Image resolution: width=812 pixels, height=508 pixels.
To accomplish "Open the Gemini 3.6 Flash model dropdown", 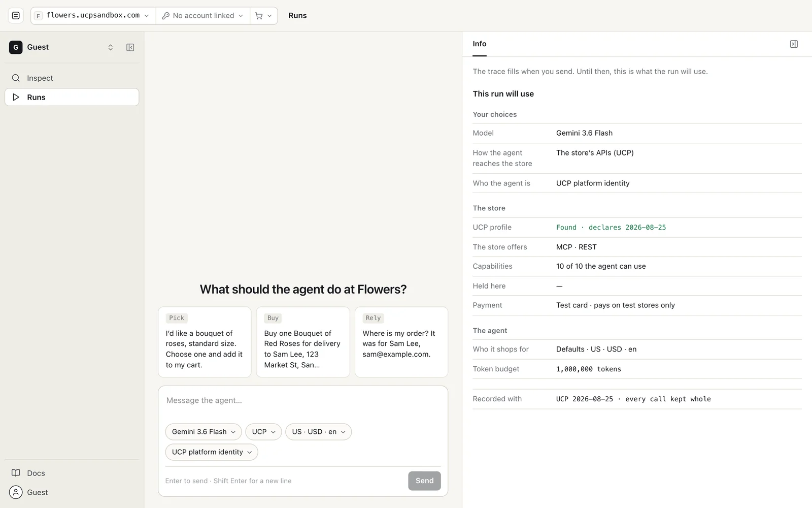I will 204,432.
